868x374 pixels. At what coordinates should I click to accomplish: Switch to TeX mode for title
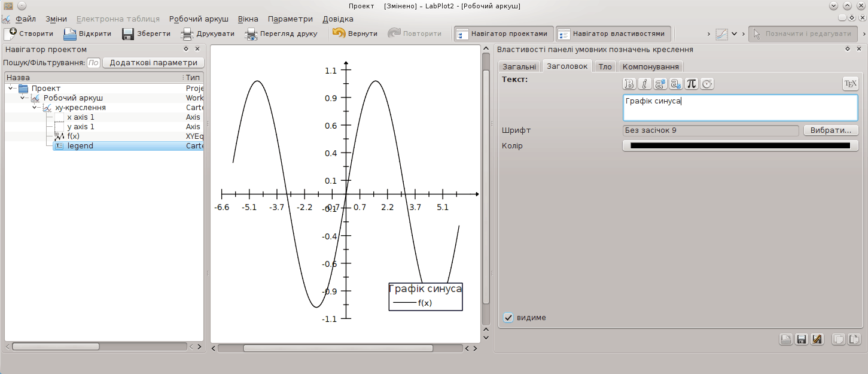coord(850,84)
